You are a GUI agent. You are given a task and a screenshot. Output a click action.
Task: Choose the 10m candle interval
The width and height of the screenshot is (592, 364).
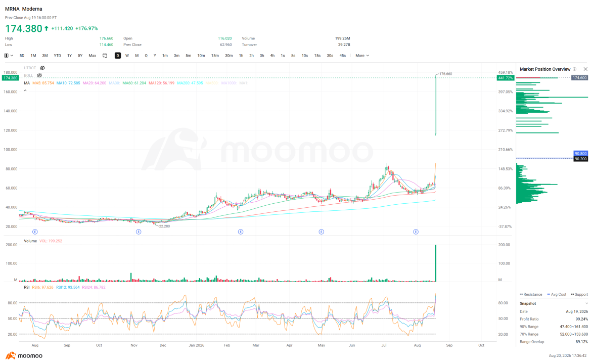pyautogui.click(x=201, y=56)
